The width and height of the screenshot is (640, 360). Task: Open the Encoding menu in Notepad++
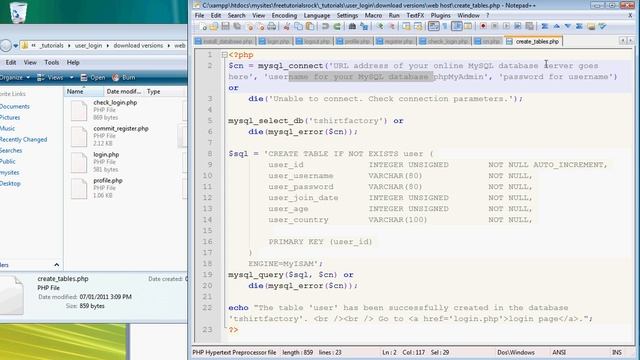click(284, 16)
